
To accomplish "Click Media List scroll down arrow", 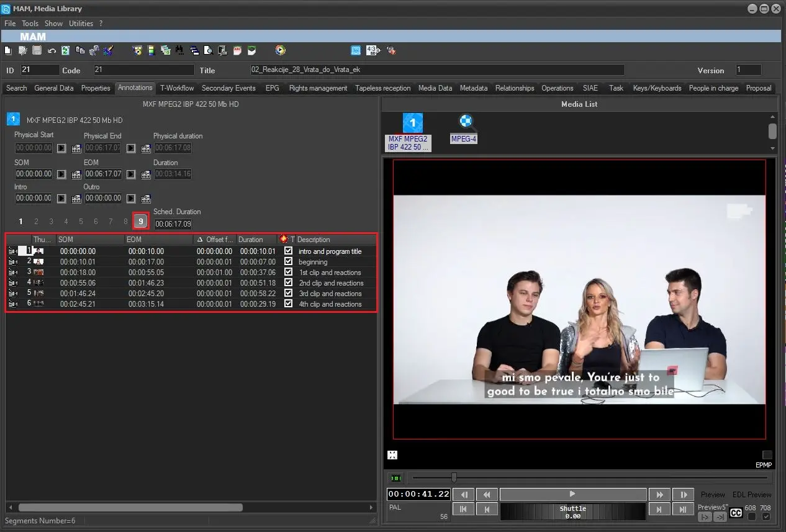I will [772, 148].
